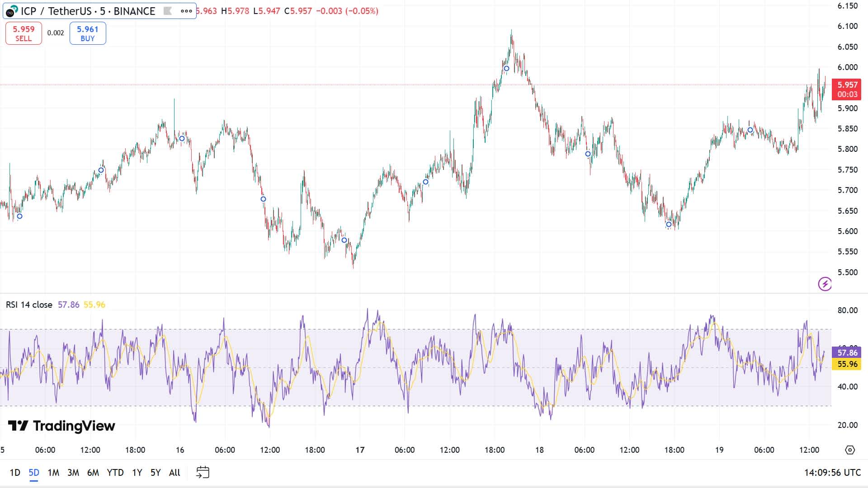
Task: Select the YTD range
Action: 116,472
